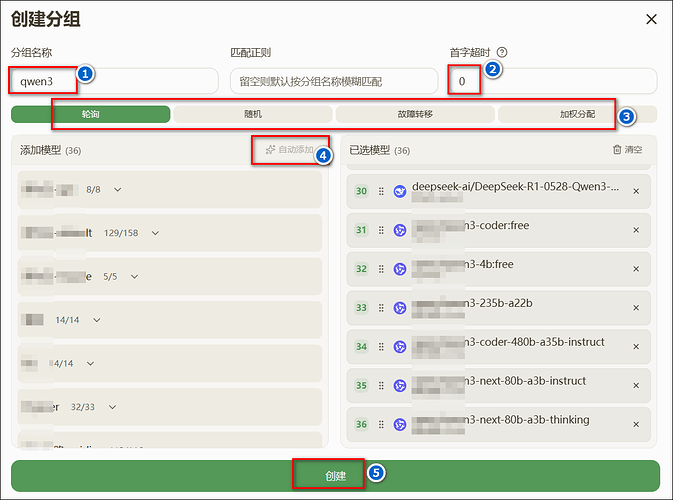673x500 pixels.
Task: Expand the channel group showing 5/5
Action: click(x=134, y=277)
